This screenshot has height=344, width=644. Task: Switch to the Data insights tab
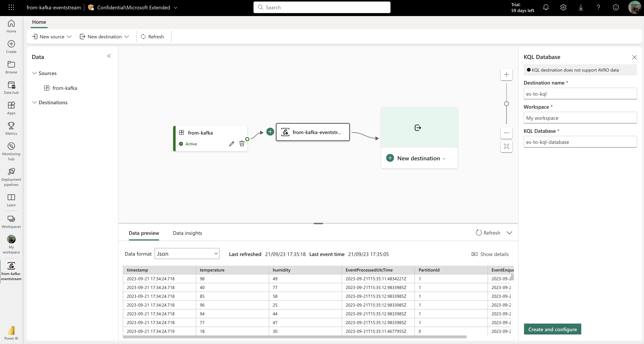[x=187, y=233]
